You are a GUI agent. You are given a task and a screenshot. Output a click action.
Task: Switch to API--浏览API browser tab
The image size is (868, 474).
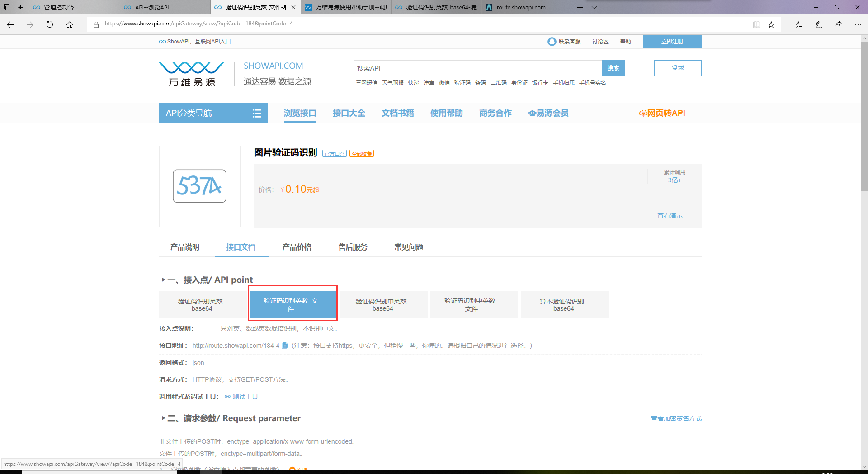165,7
